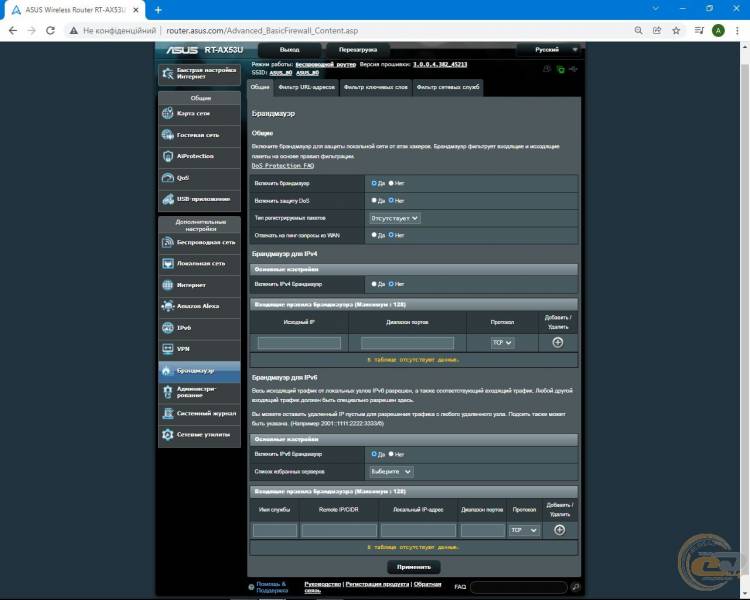Open Network Tools (Сетевые утилиты) icon
Image resolution: width=750 pixels, height=600 pixels.
click(167, 434)
